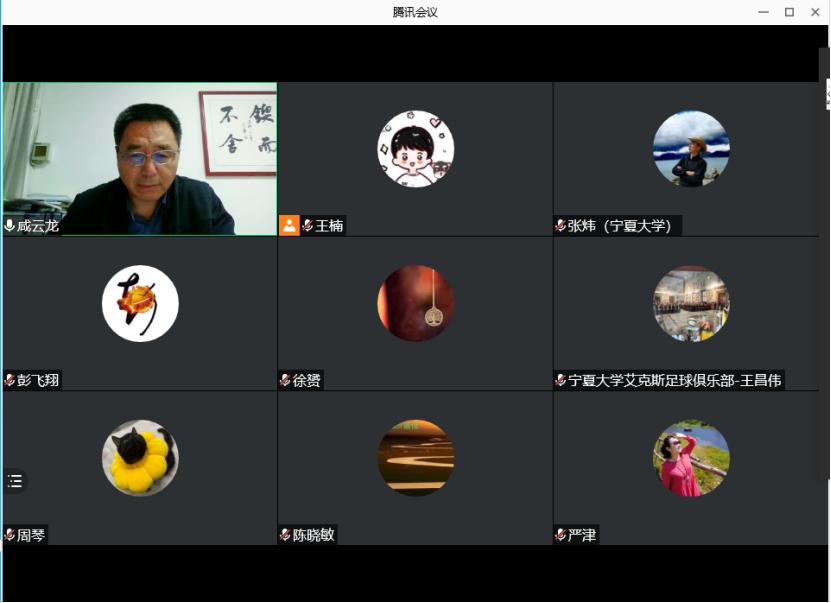This screenshot has width=831, height=603.
Task: Click the orange host badge beside 王楠
Action: click(289, 225)
